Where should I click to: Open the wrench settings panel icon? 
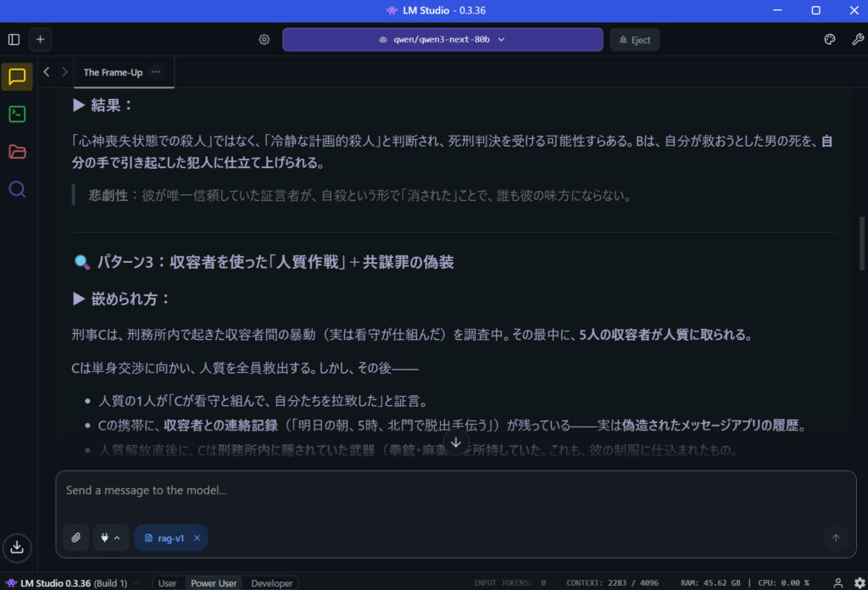point(857,40)
